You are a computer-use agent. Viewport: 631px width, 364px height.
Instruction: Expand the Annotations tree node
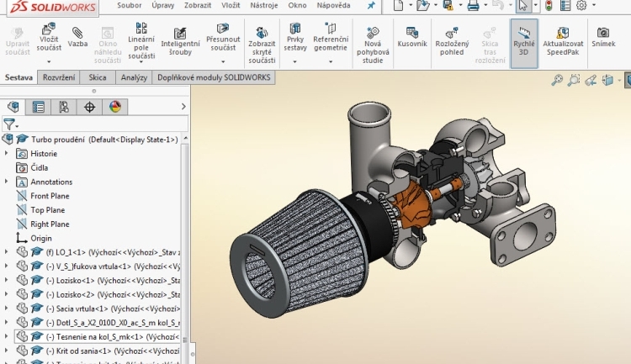tap(6, 182)
